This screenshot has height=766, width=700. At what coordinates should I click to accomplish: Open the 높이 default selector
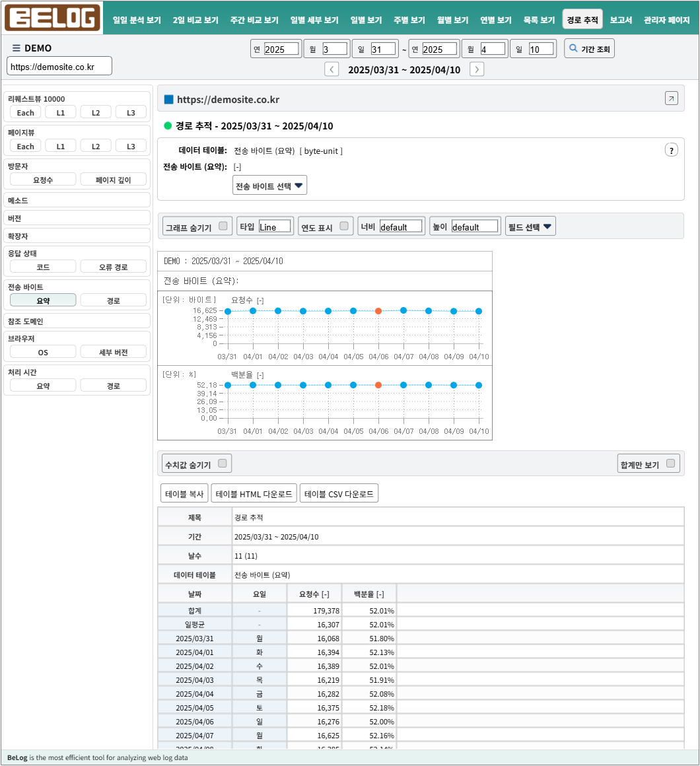coord(475,226)
